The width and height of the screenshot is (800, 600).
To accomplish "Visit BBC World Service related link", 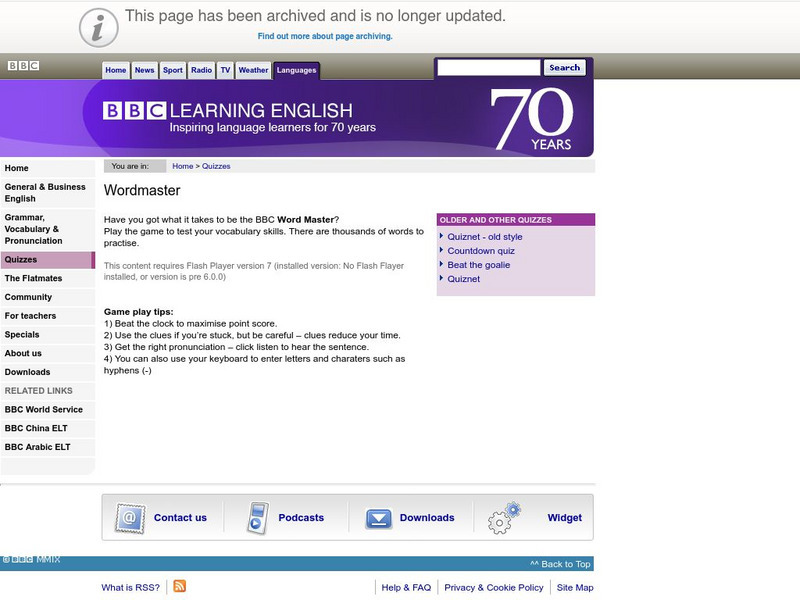I will coord(47,409).
